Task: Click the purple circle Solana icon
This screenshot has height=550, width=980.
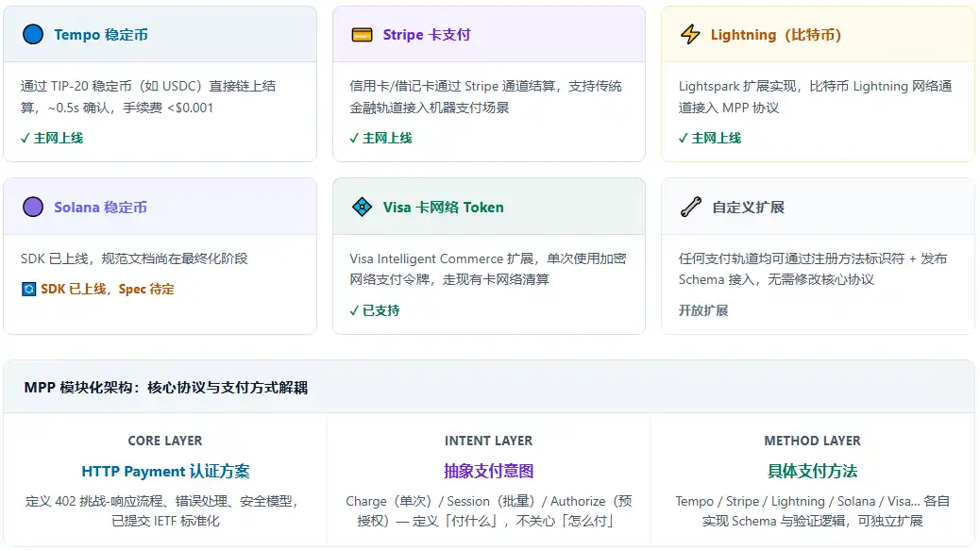Action: click(33, 207)
